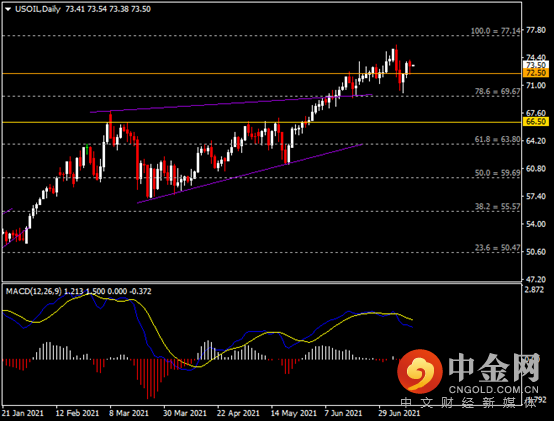
Task: Select the 61.8 = 63.80 Fibonacci label
Action: point(497,140)
